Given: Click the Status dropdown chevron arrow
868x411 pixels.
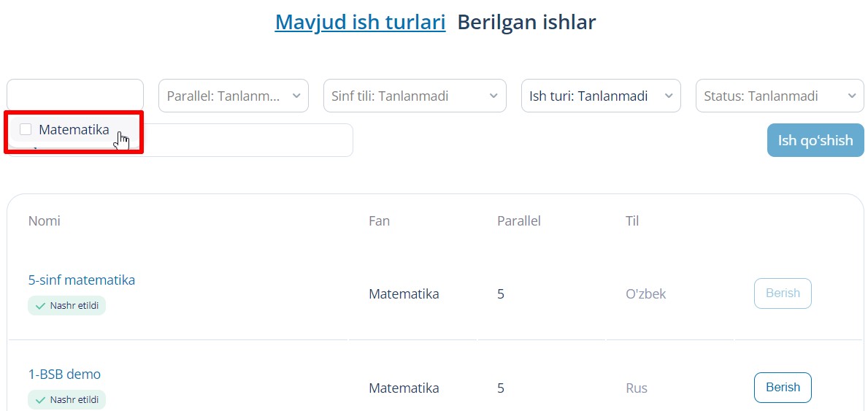Looking at the screenshot, I should tap(851, 96).
